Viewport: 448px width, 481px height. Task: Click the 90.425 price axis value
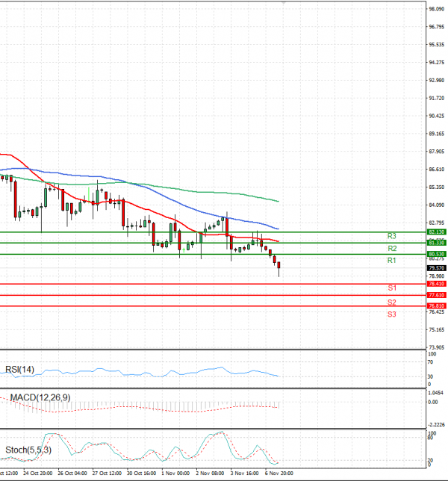[x=436, y=116]
